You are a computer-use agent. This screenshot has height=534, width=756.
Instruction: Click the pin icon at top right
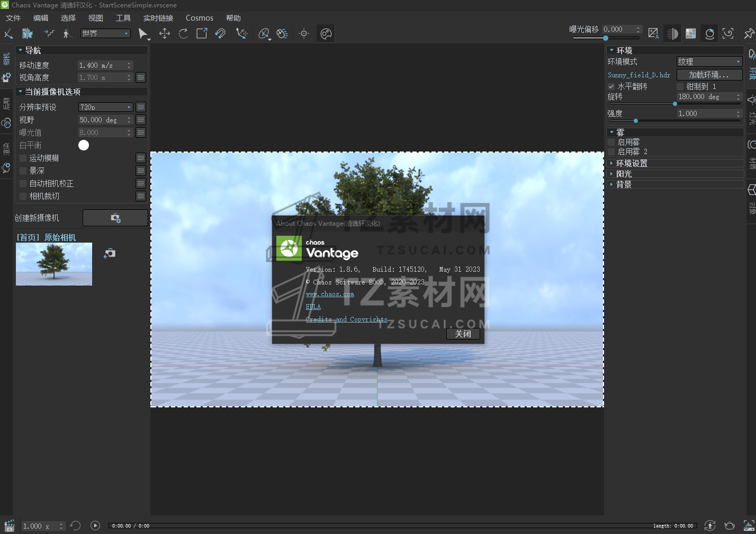click(749, 34)
